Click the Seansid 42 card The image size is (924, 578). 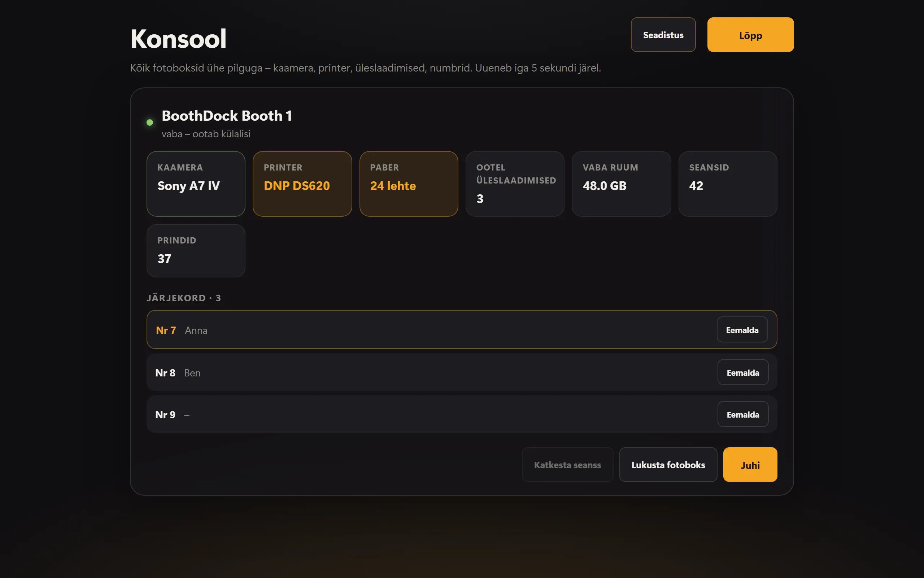pos(728,184)
